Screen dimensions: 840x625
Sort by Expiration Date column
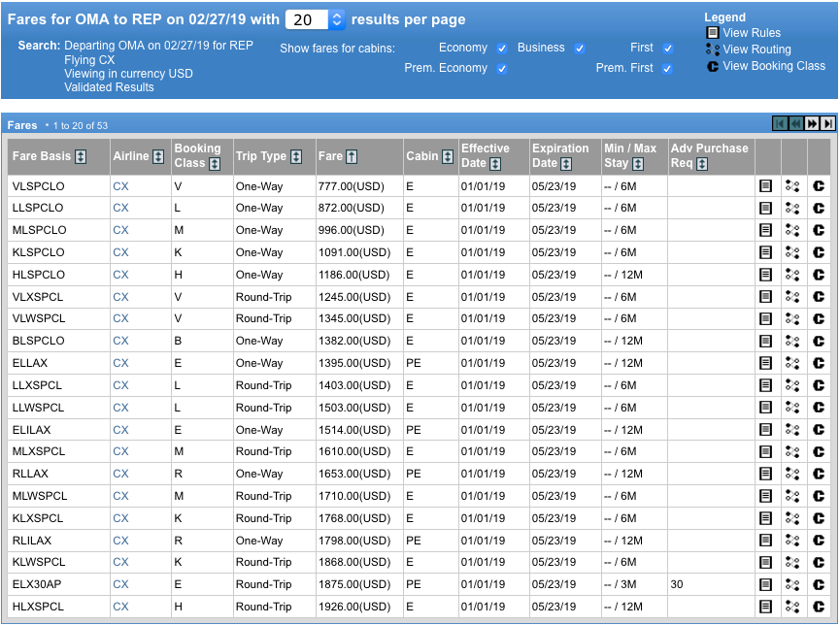point(566,164)
